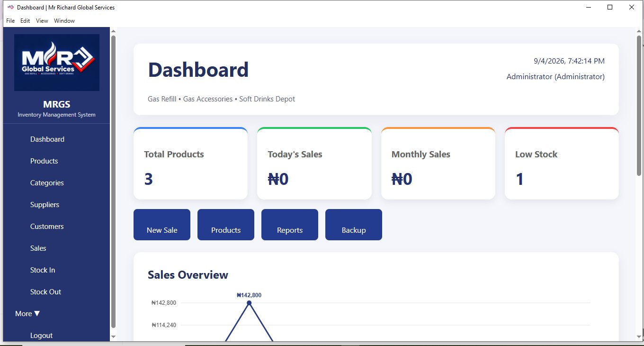
Task: Close the Dashboard window
Action: (x=632, y=7)
